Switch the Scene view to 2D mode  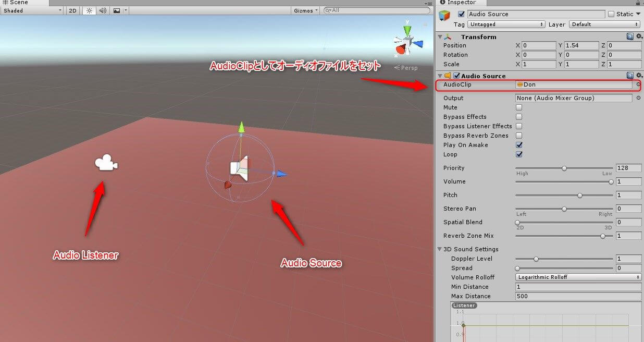(x=72, y=9)
